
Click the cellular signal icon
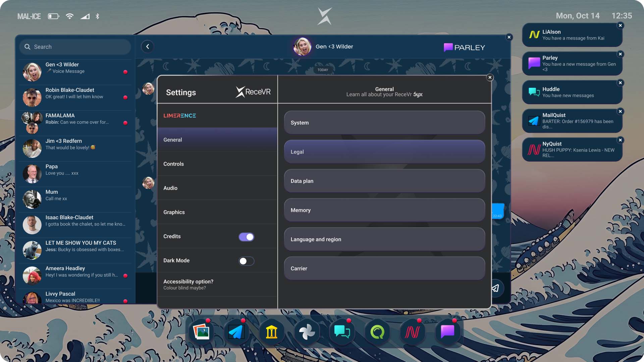(x=85, y=16)
